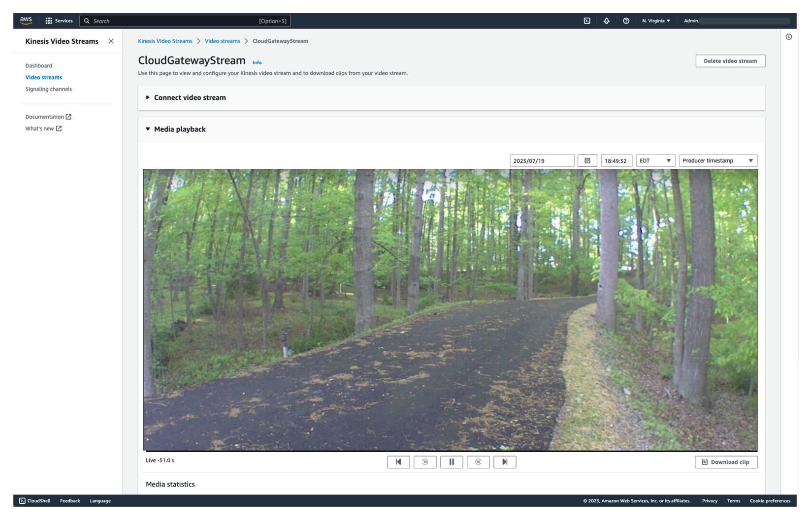The image size is (812, 520).
Task: Jump to the live end of the stream
Action: pos(505,462)
